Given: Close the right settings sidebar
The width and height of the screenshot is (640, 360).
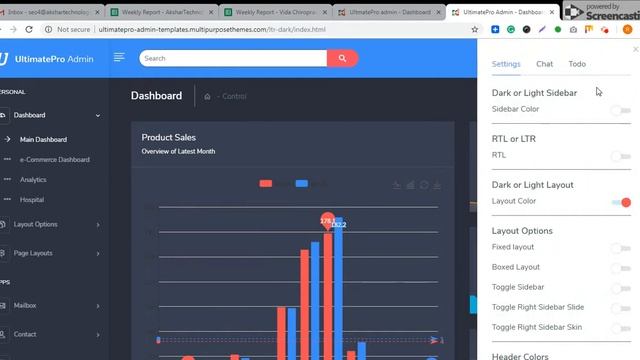Looking at the screenshot, I should click(x=636, y=49).
